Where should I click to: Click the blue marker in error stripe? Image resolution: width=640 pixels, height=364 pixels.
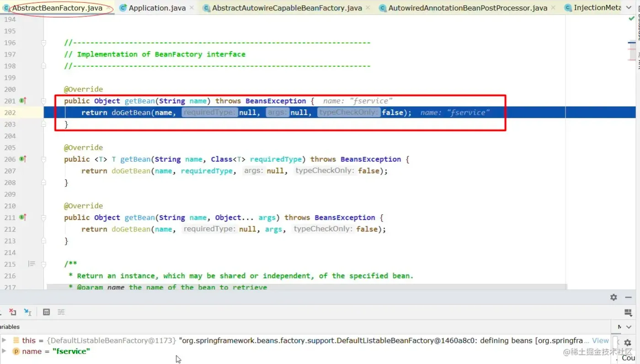pos(632,42)
